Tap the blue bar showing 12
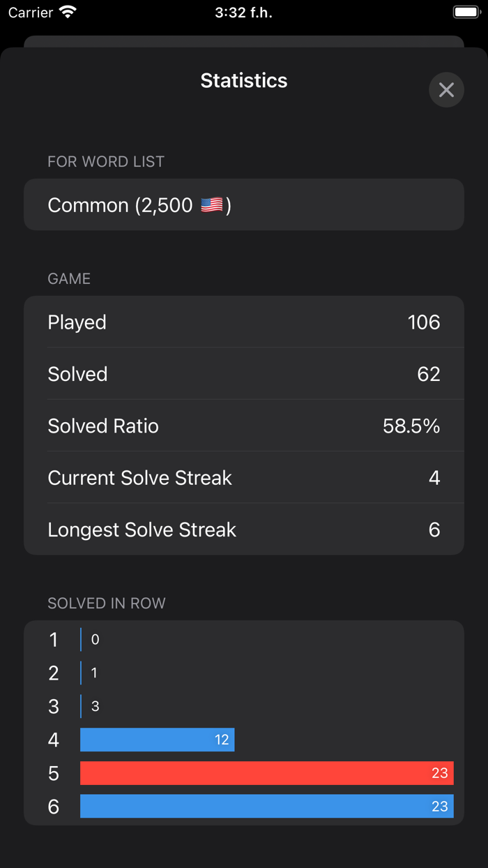This screenshot has width=488, height=868. click(x=157, y=740)
